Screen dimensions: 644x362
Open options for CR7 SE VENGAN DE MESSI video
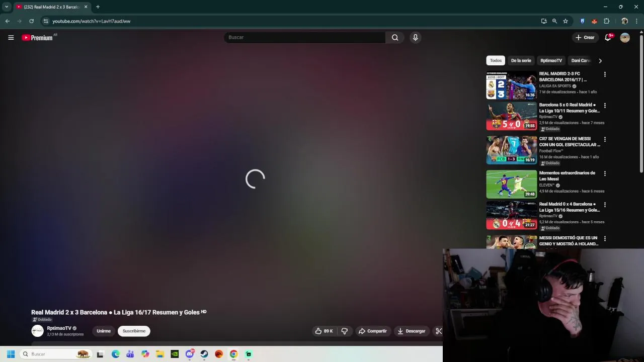[605, 139]
